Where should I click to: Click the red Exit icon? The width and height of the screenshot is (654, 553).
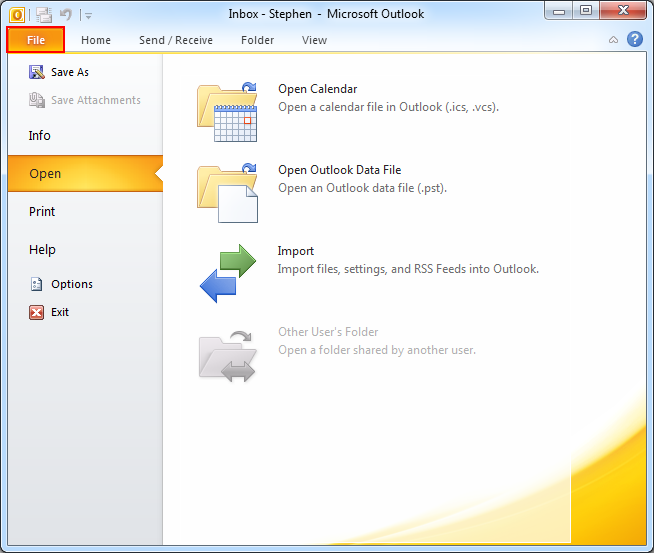36,312
